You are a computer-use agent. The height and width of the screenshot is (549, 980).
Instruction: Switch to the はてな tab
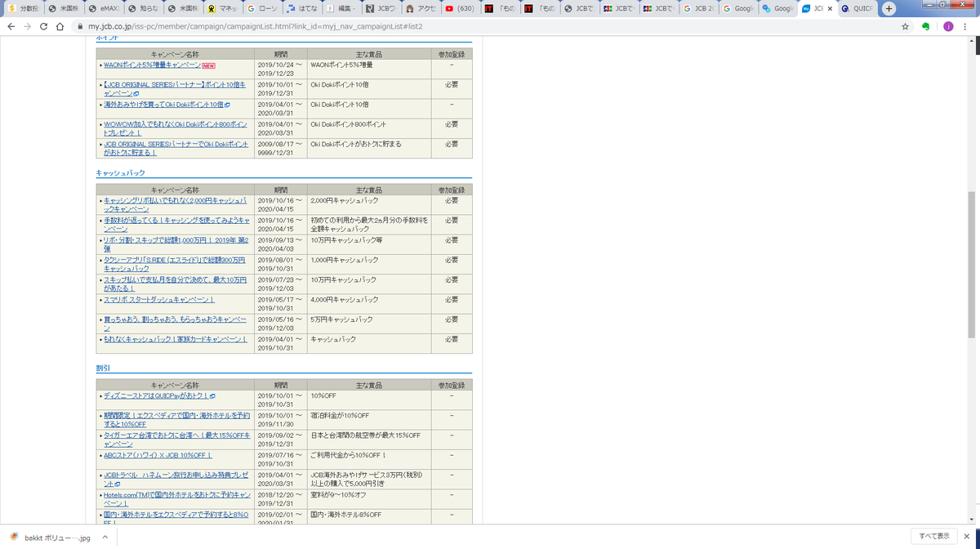pyautogui.click(x=301, y=8)
